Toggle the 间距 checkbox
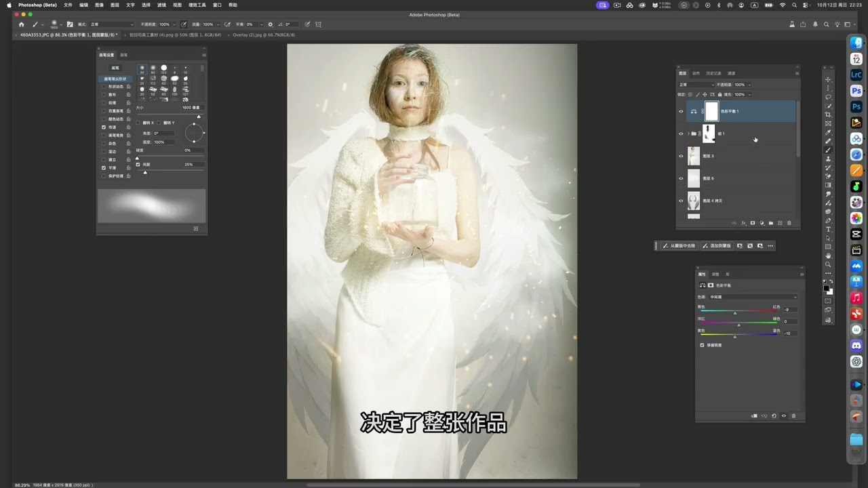868x488 pixels. pyautogui.click(x=138, y=164)
